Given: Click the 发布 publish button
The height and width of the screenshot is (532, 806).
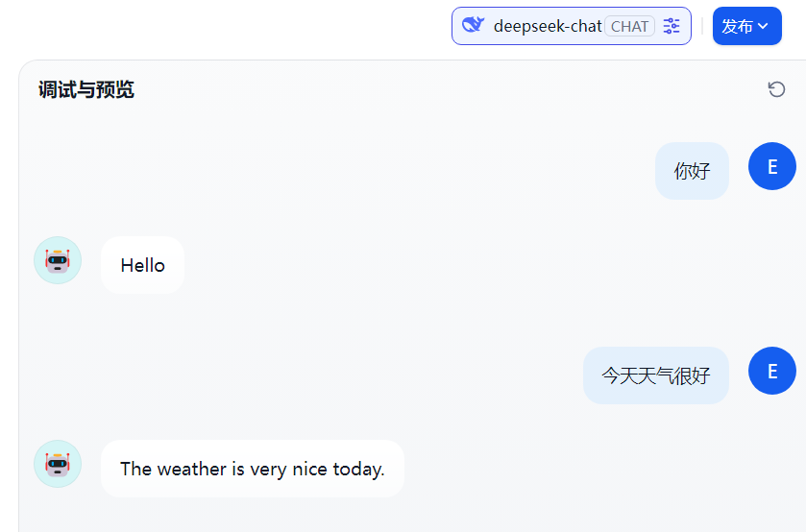Looking at the screenshot, I should coord(738,26).
